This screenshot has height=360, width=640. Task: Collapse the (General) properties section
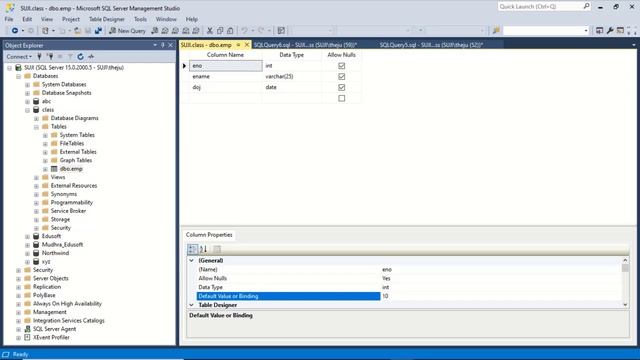(x=191, y=260)
